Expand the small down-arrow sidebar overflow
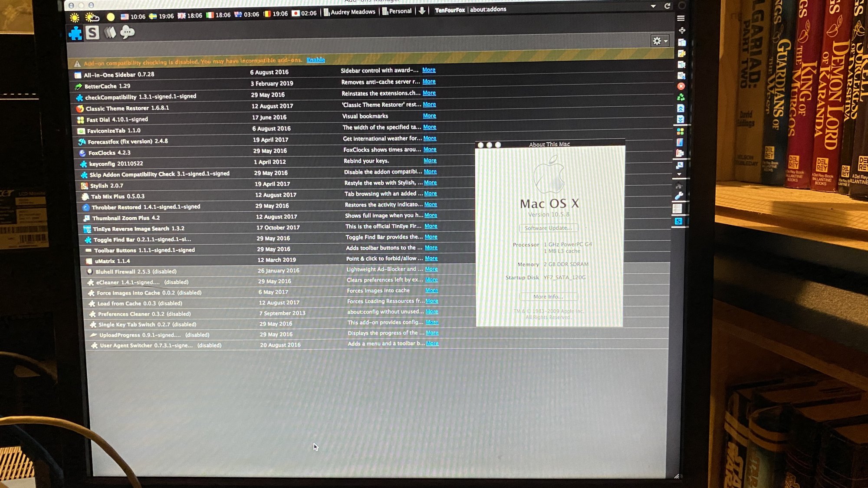The width and height of the screenshot is (868, 488). [679, 174]
